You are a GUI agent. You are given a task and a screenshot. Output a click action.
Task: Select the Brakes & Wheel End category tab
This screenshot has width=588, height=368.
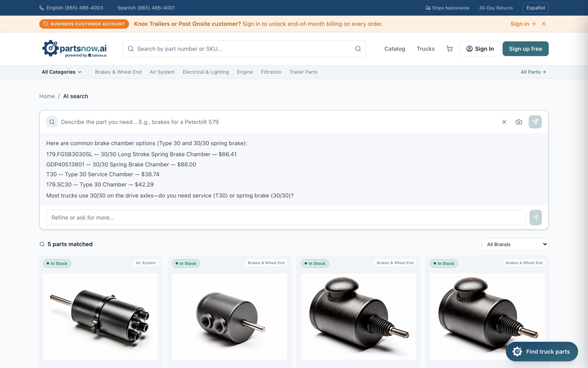tap(118, 72)
